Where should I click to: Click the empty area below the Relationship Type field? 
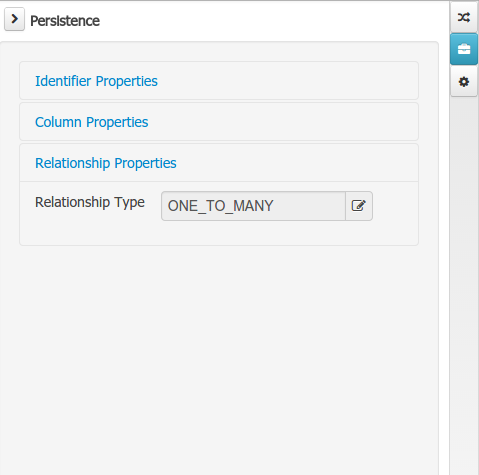coord(219,233)
